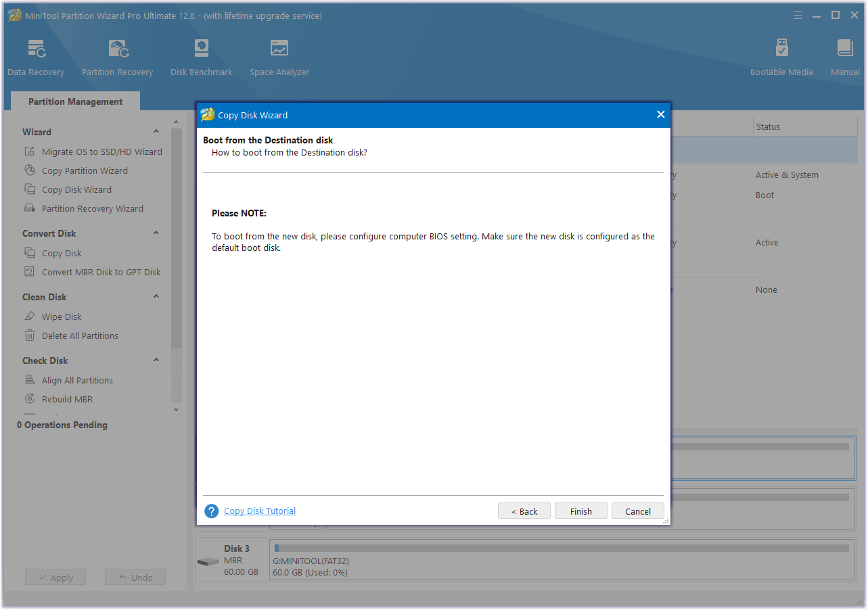Screen dimensions: 868x610
Task: Start Migrate OS to SSD/HD Wizard
Action: click(x=102, y=151)
